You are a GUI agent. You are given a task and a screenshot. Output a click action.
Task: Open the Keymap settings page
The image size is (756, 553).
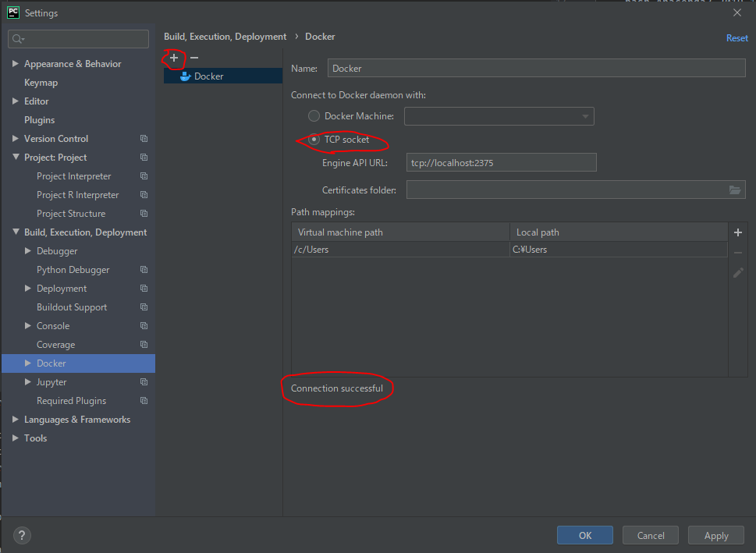[41, 83]
